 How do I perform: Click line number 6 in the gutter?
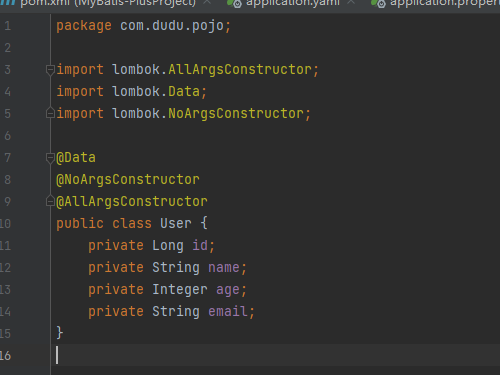click(x=7, y=136)
